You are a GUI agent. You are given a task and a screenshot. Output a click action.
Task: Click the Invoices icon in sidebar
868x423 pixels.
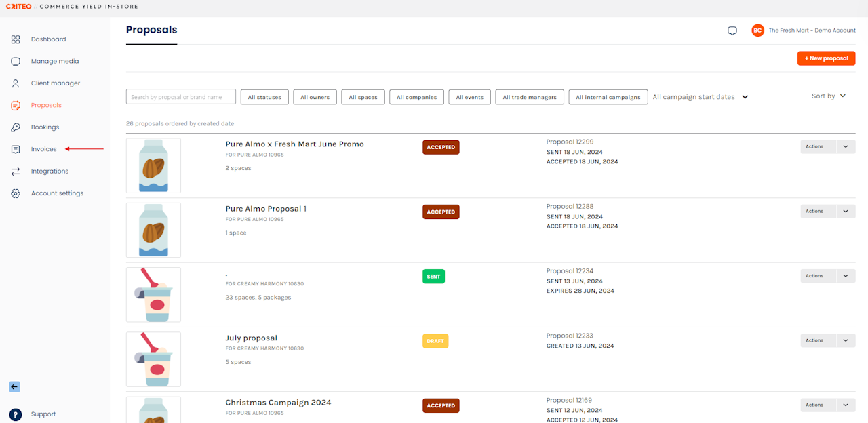(x=16, y=149)
